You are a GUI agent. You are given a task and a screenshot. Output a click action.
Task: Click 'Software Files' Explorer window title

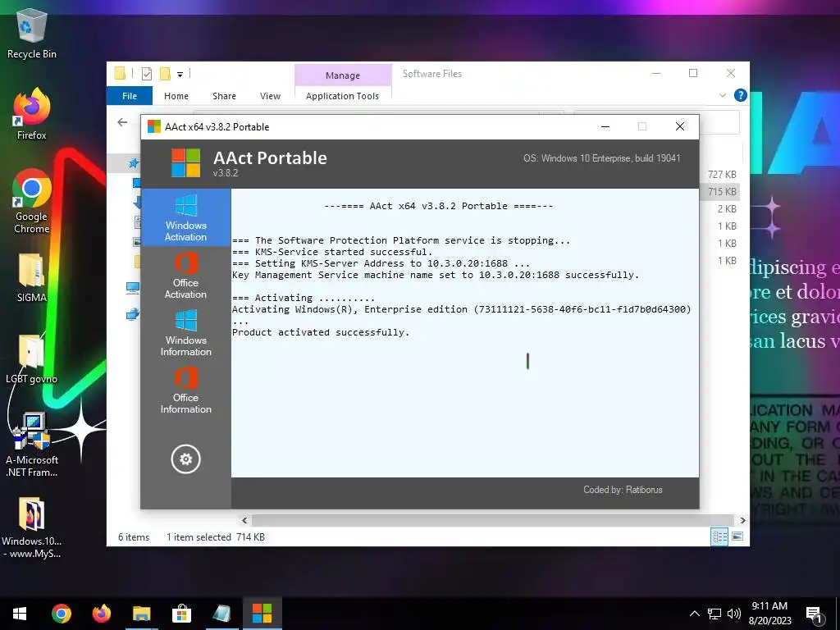[431, 74]
